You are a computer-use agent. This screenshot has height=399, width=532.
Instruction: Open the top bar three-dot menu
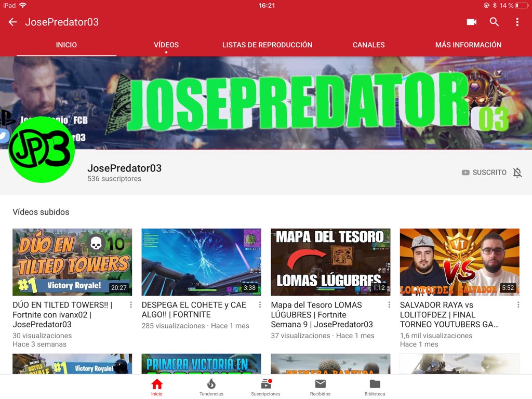pyautogui.click(x=517, y=22)
